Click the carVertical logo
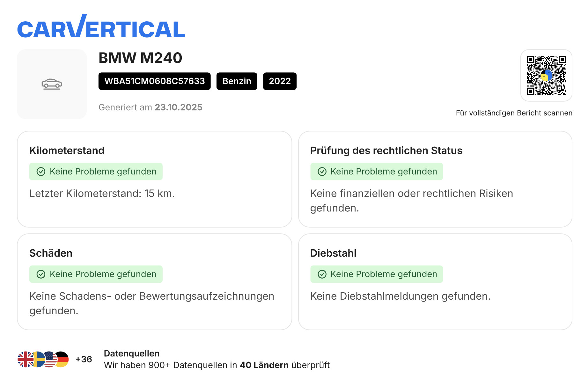Screen dimensions: 588x387 point(101,28)
